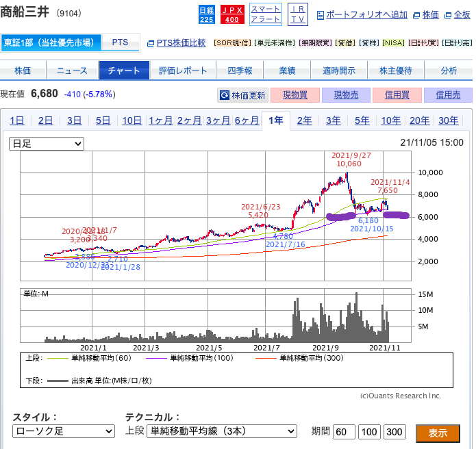Switch to the PTS market tab
This screenshot has height=449, width=476.
(x=121, y=42)
